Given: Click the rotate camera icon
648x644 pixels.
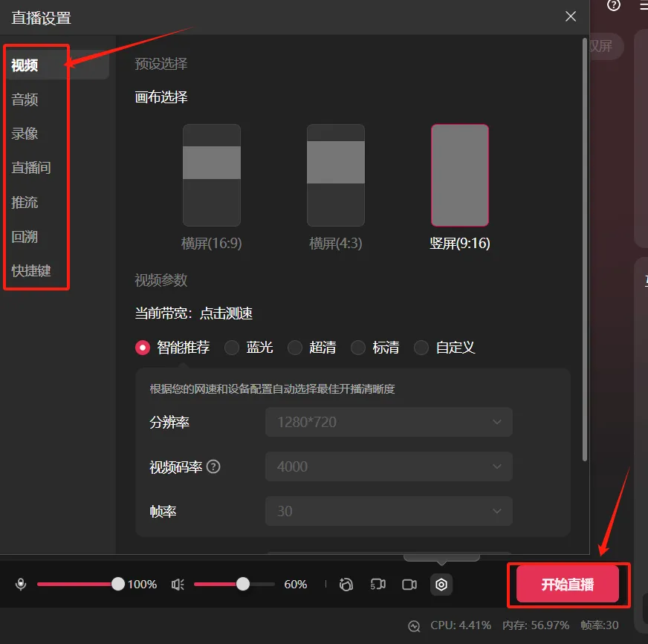Looking at the screenshot, I should (x=346, y=584).
